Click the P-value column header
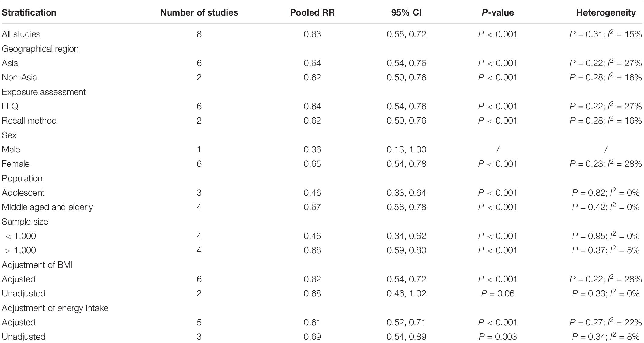Viewport: 644px width, 343px height. click(x=498, y=12)
